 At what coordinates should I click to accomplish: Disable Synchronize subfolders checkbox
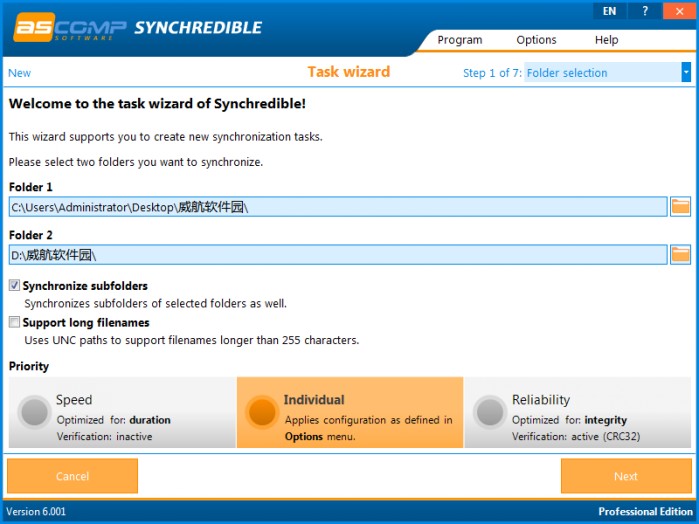coord(14,285)
